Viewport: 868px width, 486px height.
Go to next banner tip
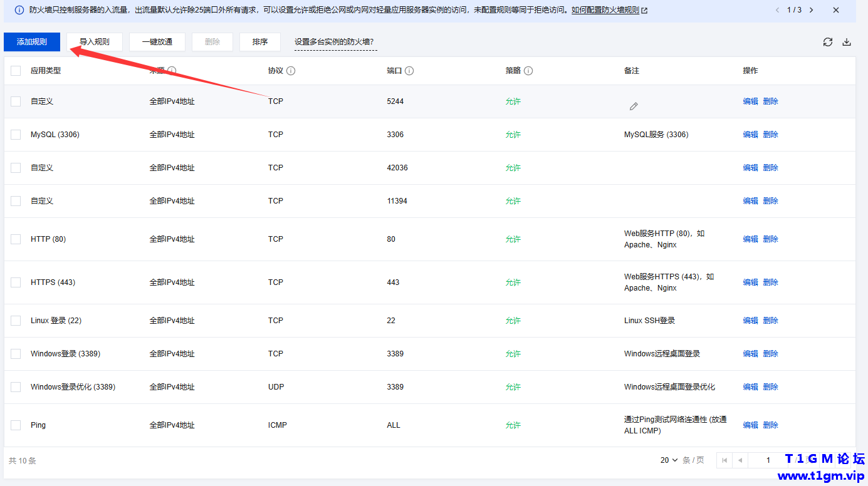pos(812,10)
